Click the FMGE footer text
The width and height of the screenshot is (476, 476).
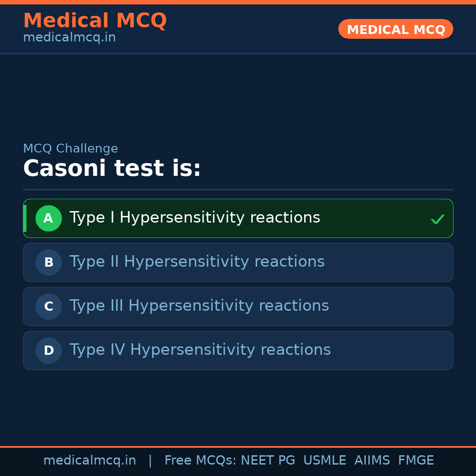point(416,461)
